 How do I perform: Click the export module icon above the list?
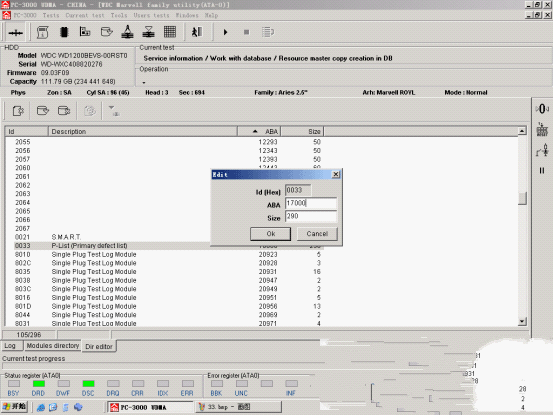coord(18,111)
